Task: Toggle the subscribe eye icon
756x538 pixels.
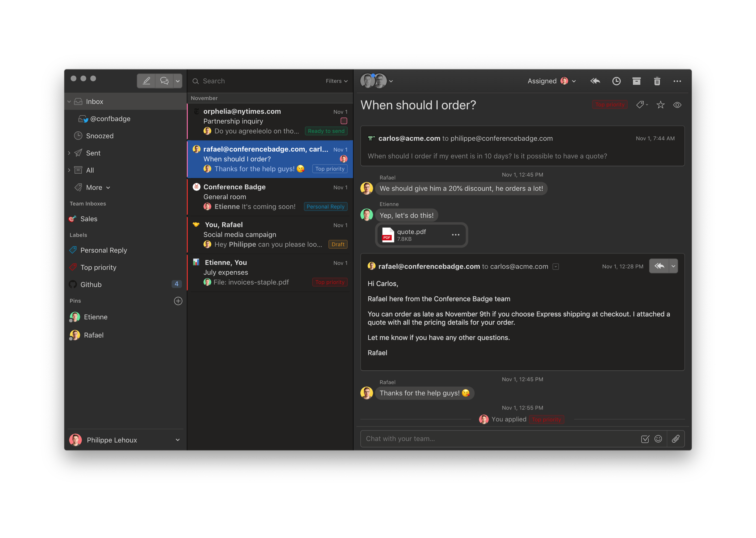Action: coord(677,105)
